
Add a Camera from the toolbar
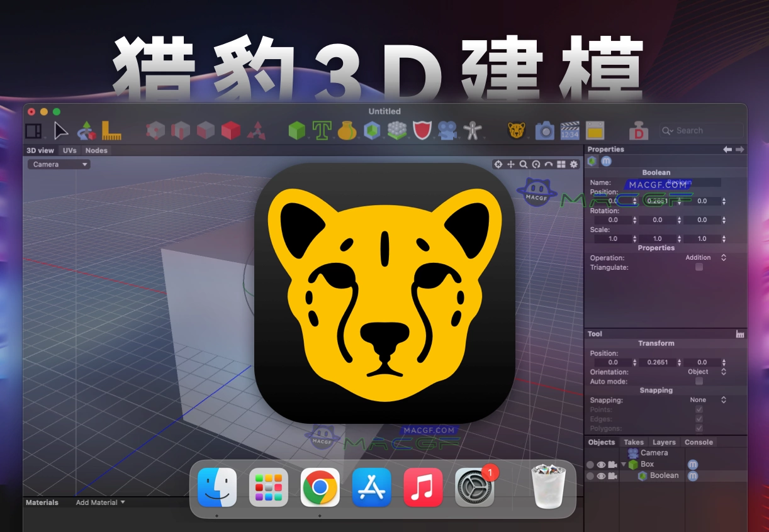(x=447, y=131)
